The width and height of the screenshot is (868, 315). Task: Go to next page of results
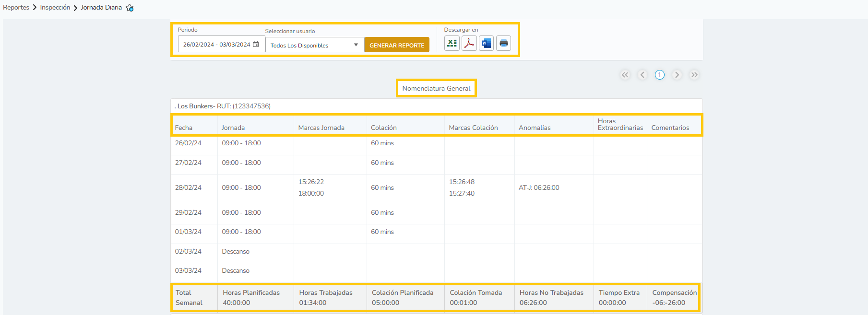tap(677, 75)
